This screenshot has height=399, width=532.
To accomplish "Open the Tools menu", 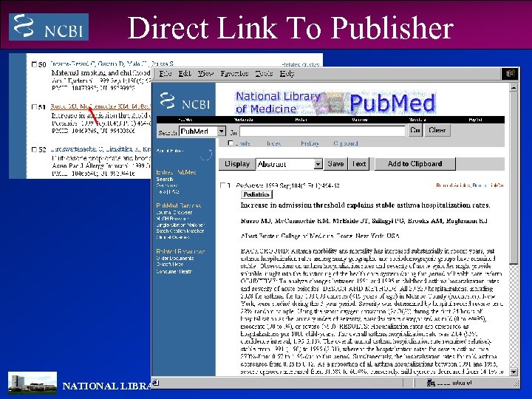I will pos(264,73).
